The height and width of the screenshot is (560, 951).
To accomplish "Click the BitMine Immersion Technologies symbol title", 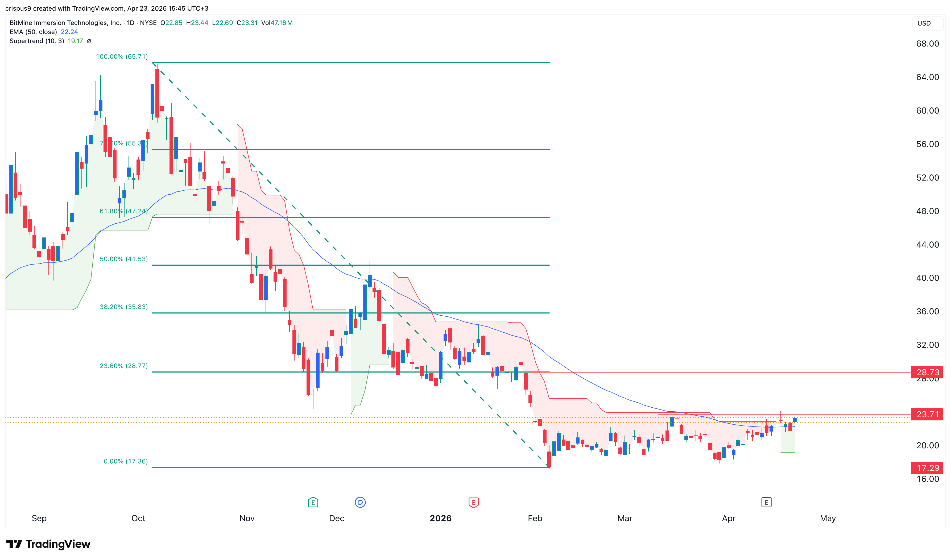I will click(65, 23).
